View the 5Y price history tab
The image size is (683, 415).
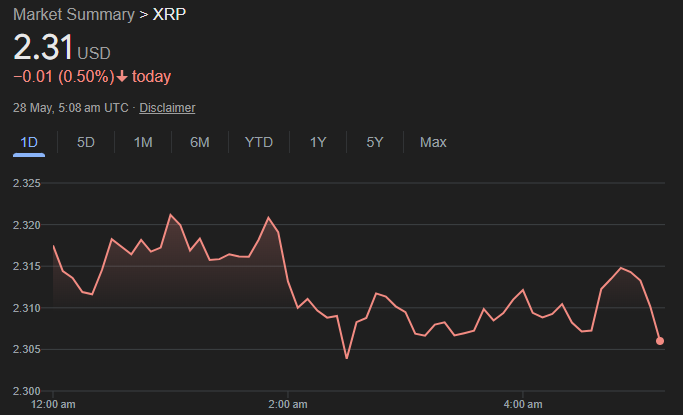(x=375, y=142)
